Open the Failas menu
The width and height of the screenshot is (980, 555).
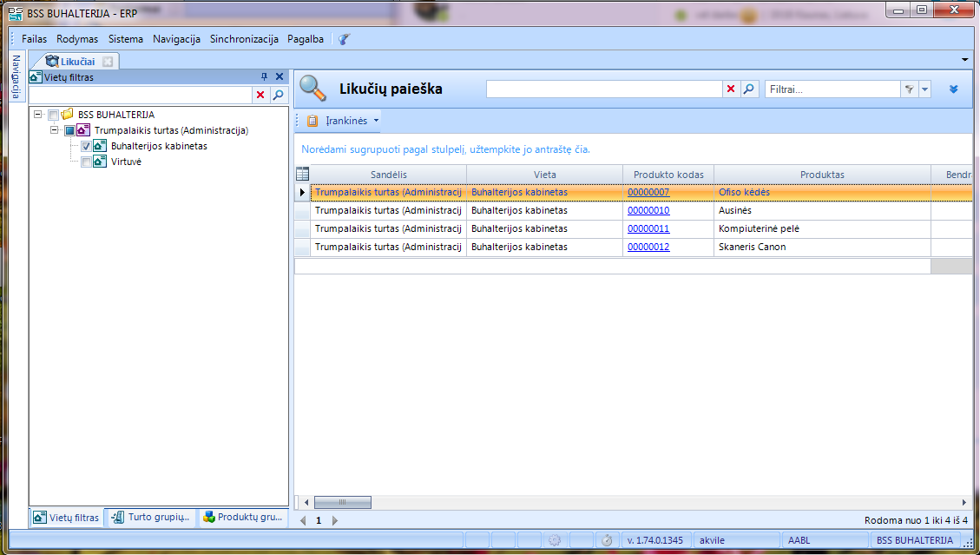coord(35,39)
